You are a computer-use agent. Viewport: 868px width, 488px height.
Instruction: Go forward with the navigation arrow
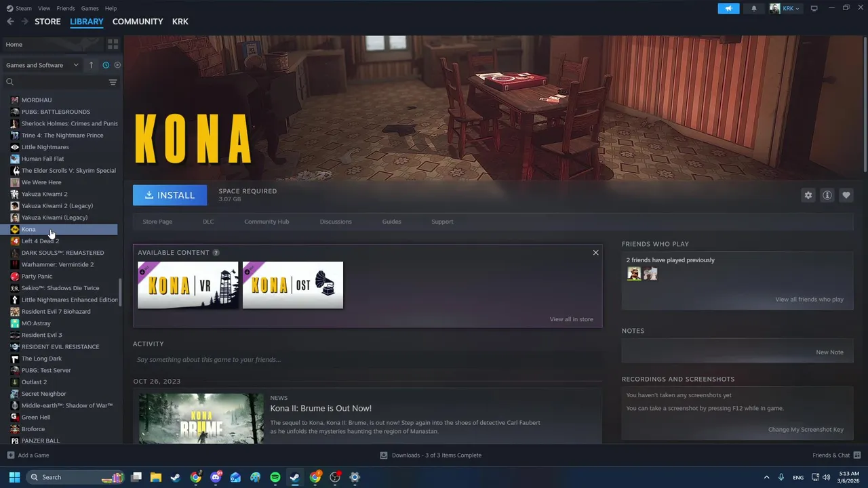point(24,22)
